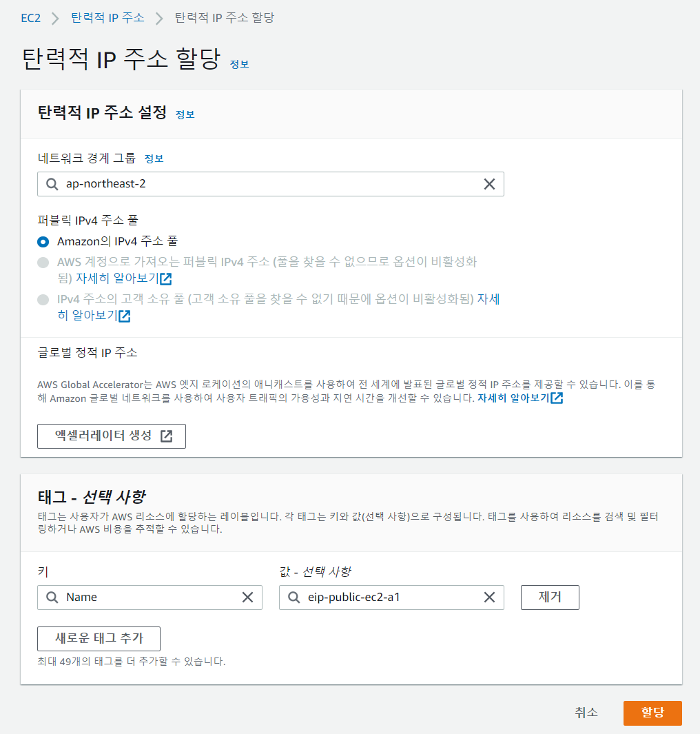Click the search magnifier in network border group

pos(51,184)
